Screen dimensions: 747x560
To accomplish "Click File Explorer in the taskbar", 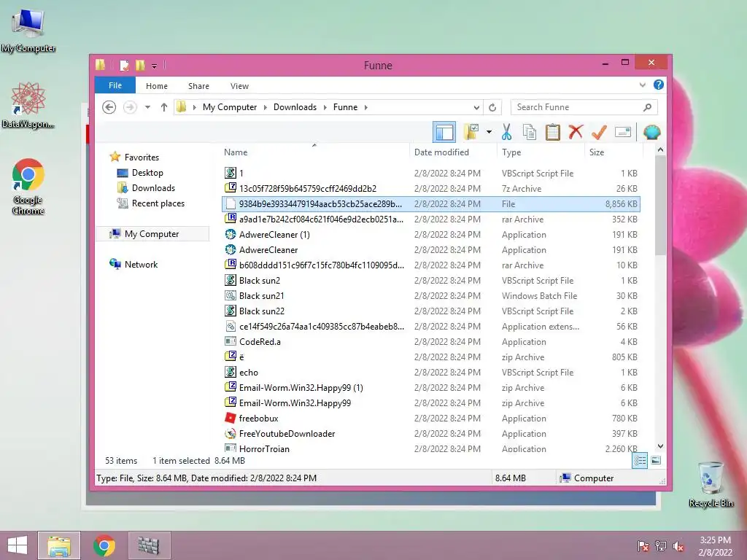I will pyautogui.click(x=59, y=545).
